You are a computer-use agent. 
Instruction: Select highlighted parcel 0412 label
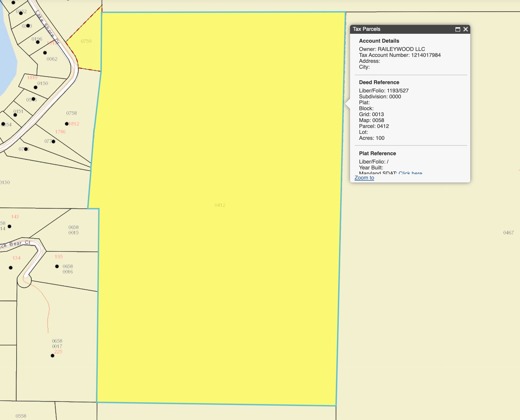pyautogui.click(x=220, y=205)
